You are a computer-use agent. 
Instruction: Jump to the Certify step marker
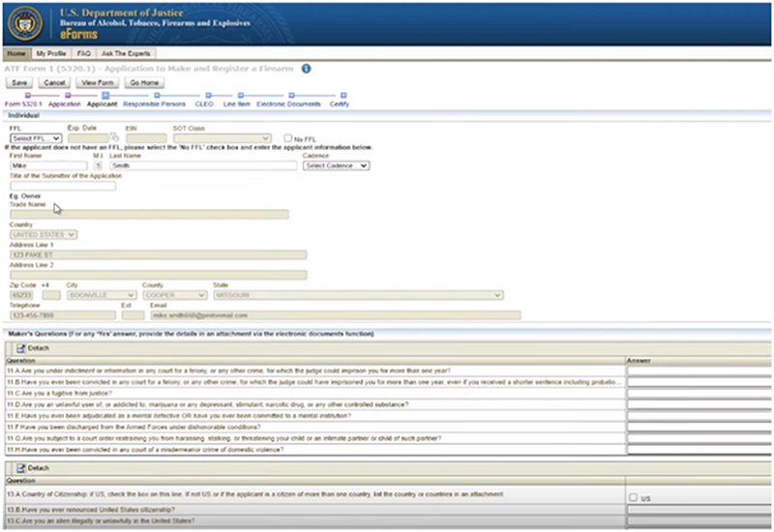point(343,95)
